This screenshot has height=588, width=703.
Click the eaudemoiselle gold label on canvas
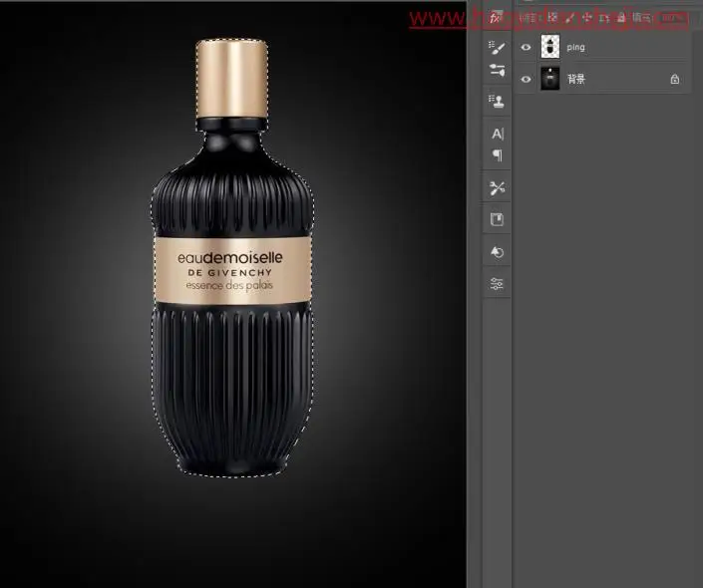232,271
